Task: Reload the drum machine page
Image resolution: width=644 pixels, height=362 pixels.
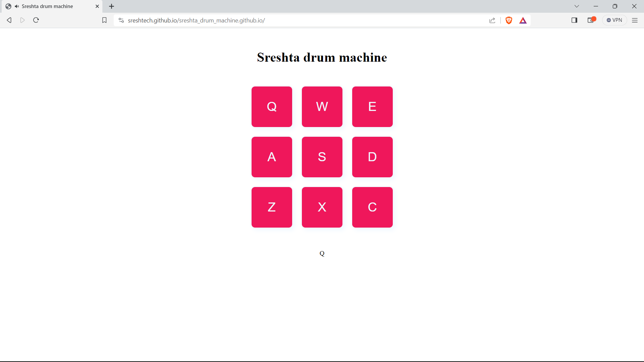Action: tap(36, 20)
